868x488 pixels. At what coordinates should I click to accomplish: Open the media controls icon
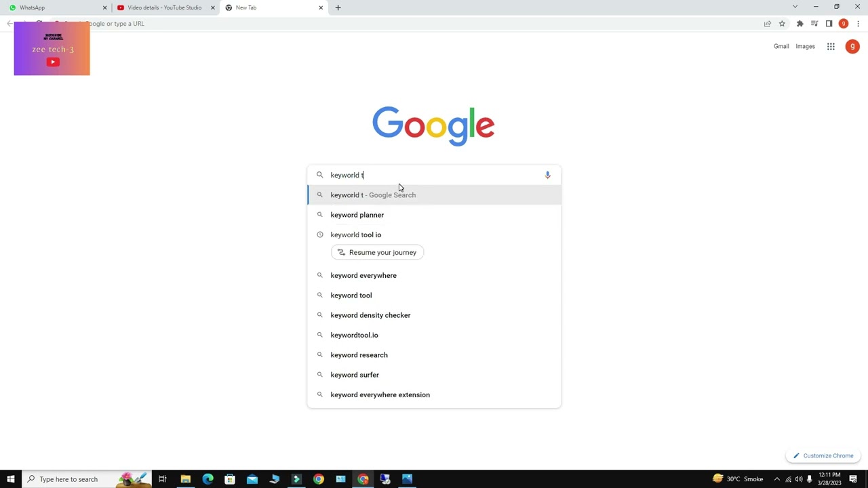point(814,24)
